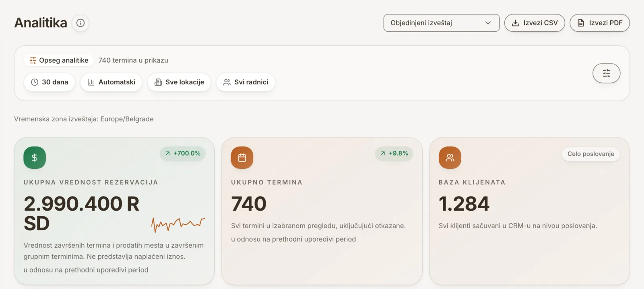
Task: Click the revenue sparkline chart
Action: coord(178,224)
